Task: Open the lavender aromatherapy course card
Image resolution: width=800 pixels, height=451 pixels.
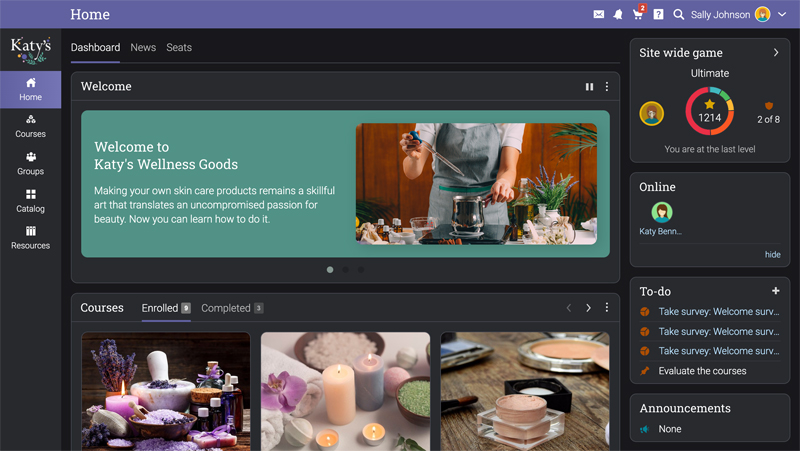Action: 166,391
